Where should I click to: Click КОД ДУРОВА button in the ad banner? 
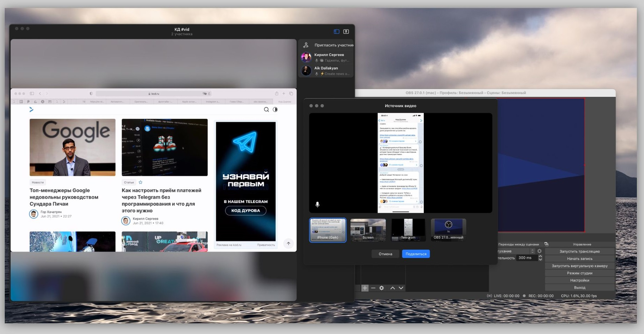coord(246,210)
